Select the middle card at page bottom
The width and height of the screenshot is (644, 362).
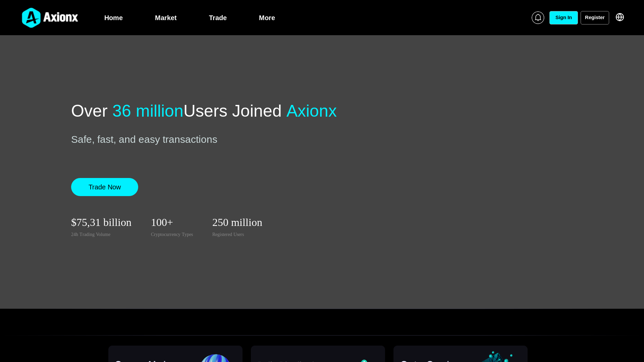pos(318,355)
